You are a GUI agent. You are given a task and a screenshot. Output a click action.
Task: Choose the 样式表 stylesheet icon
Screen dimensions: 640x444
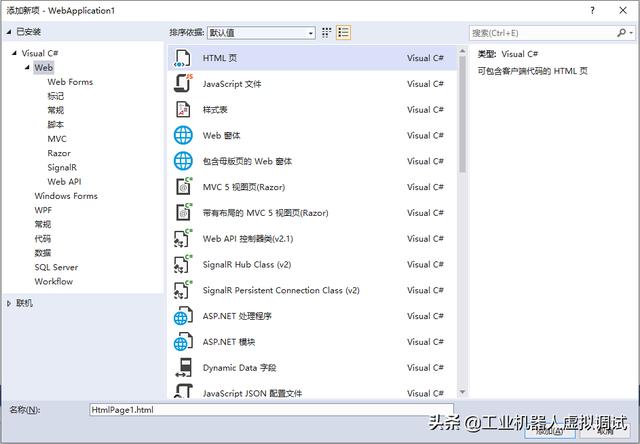(182, 109)
